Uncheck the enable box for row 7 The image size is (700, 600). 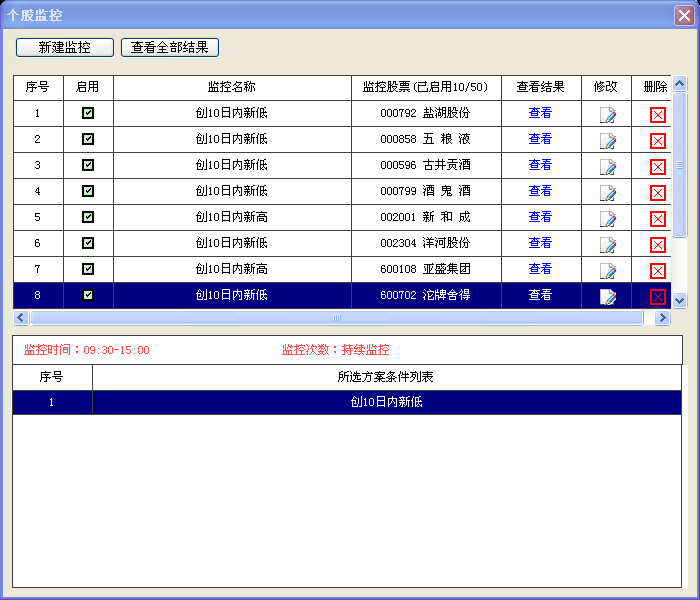click(88, 269)
